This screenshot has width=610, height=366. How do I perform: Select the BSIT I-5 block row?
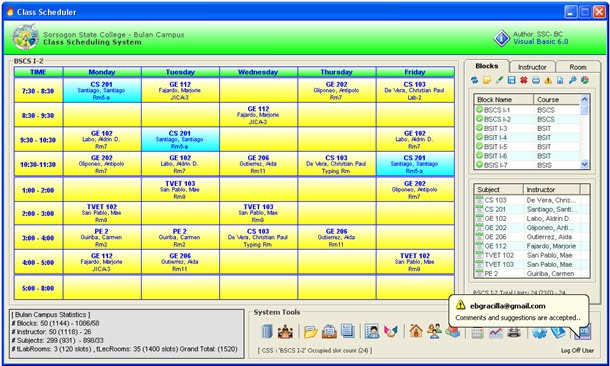point(527,147)
